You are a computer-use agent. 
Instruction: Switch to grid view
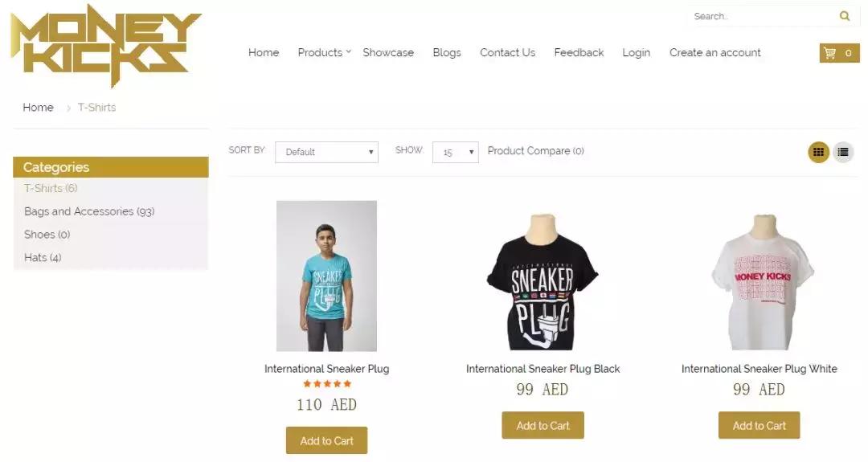click(818, 152)
